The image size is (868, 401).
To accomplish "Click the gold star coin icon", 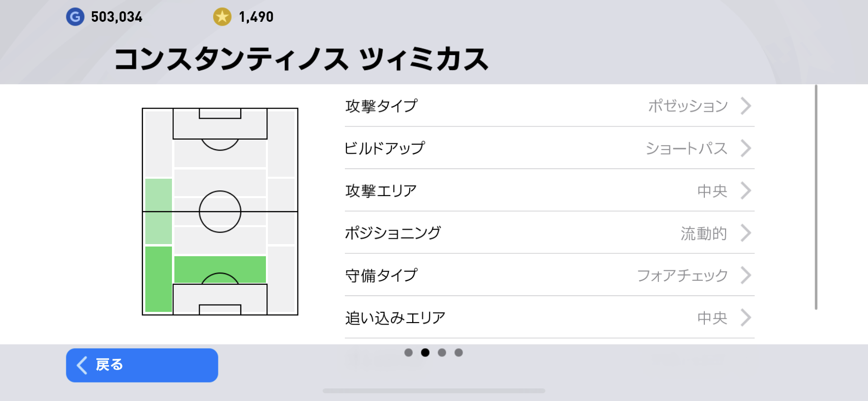I will click(222, 17).
